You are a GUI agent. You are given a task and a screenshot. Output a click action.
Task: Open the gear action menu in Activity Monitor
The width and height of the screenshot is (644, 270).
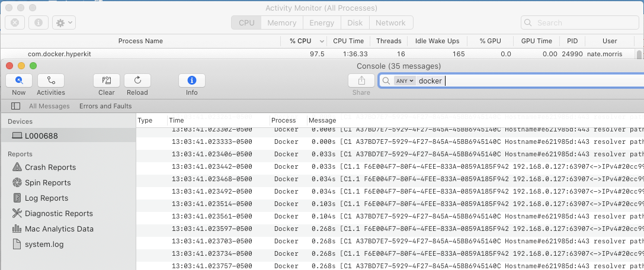(64, 22)
